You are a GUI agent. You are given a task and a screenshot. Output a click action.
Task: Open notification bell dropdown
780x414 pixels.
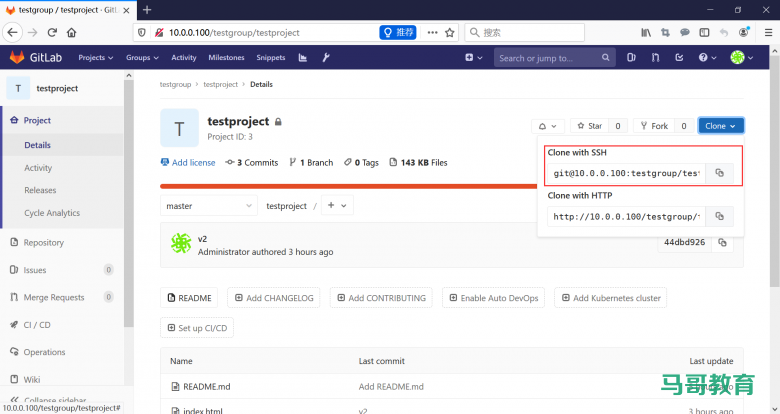coord(548,126)
